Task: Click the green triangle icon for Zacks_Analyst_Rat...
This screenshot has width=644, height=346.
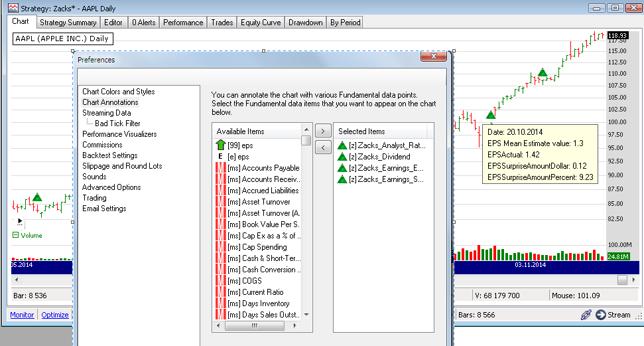Action: (342, 145)
